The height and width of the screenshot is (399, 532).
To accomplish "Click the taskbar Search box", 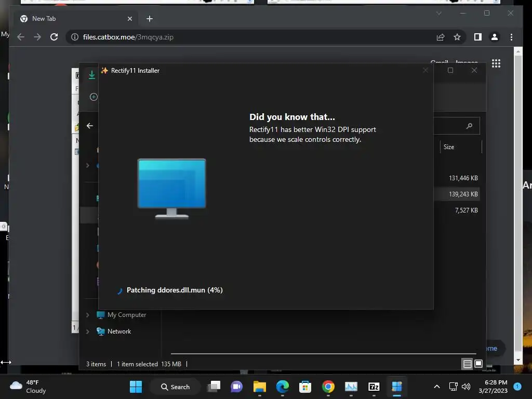I will [x=176, y=387].
